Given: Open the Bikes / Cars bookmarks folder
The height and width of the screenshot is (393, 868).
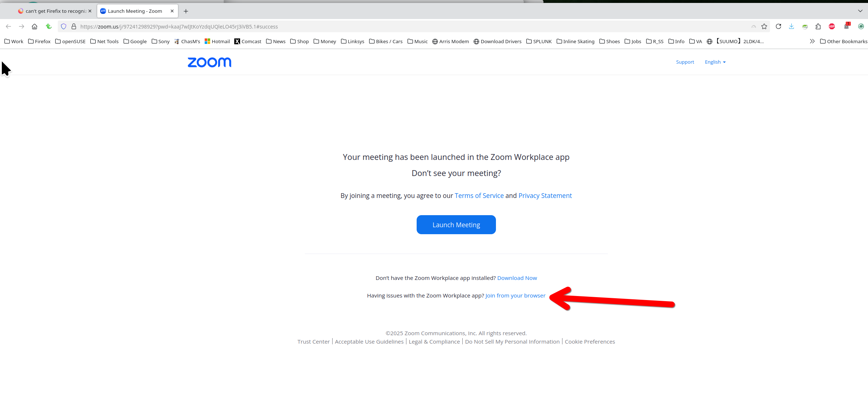Looking at the screenshot, I should point(386,41).
